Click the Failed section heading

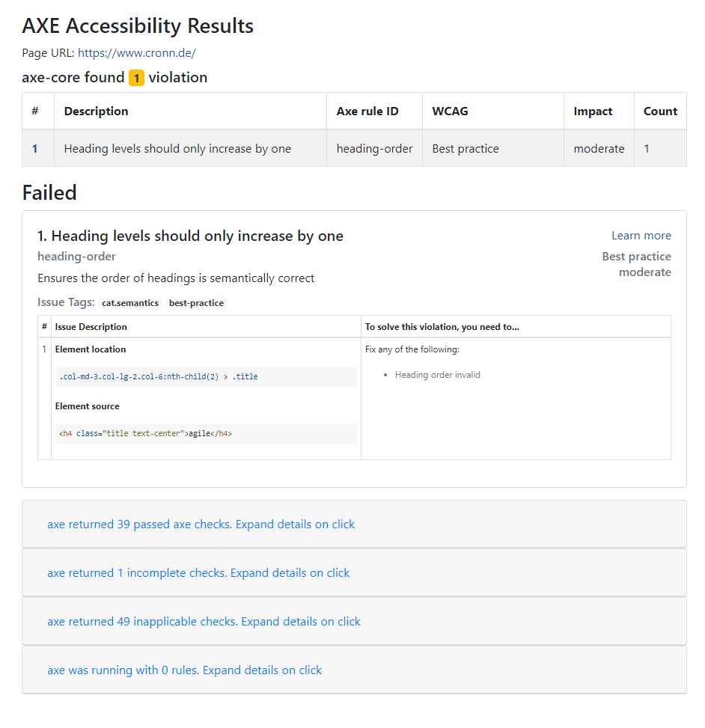point(49,192)
